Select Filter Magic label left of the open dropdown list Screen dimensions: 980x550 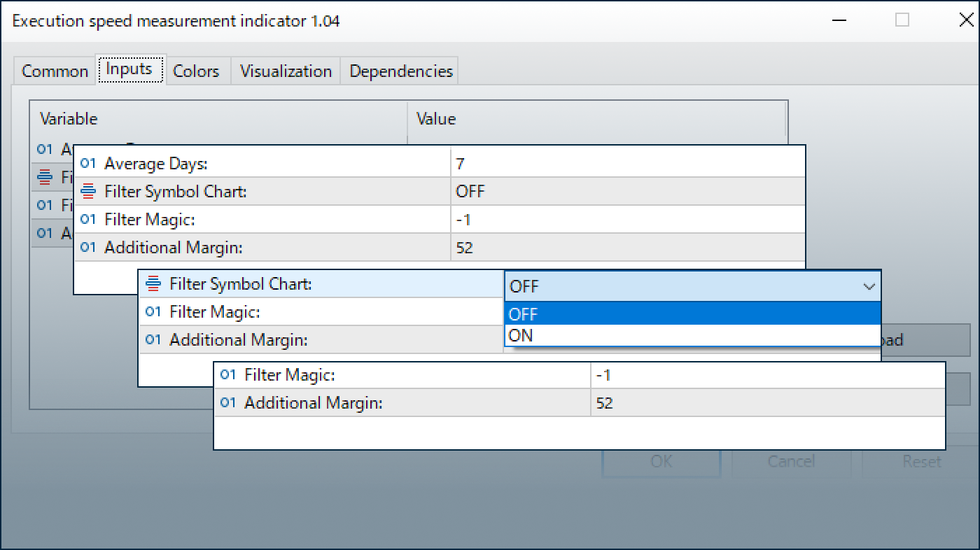click(x=215, y=311)
